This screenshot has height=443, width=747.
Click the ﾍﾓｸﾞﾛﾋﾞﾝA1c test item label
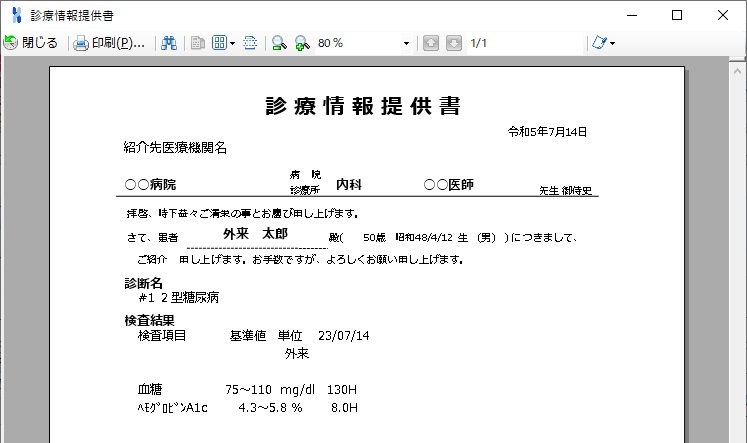point(172,408)
